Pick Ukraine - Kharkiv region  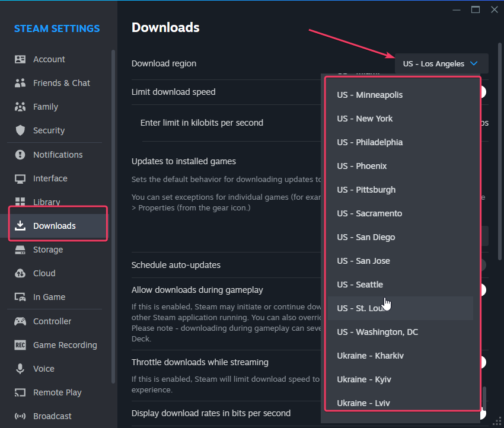pyautogui.click(x=400, y=356)
